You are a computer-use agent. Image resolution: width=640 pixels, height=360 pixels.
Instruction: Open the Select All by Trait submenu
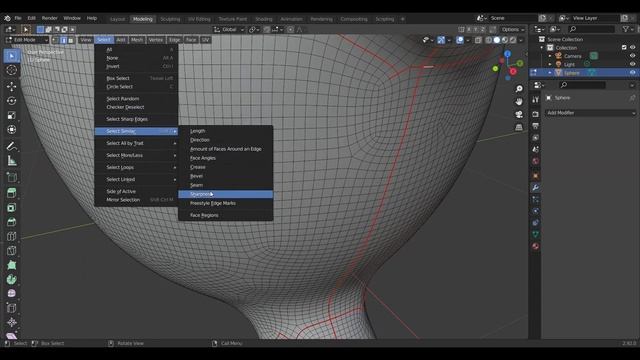click(x=136, y=143)
